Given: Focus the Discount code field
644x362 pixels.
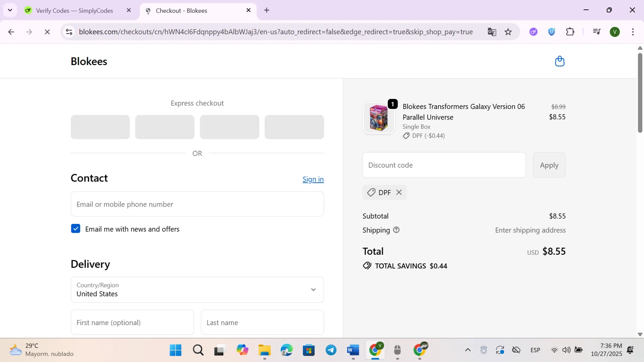Looking at the screenshot, I should click(x=444, y=165).
